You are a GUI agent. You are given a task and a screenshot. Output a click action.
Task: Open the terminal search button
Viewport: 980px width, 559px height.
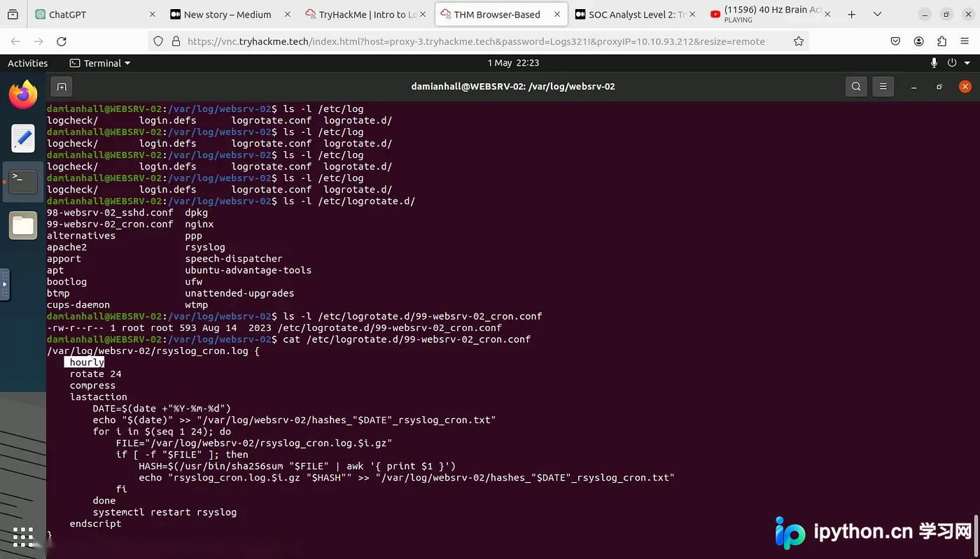[856, 87]
